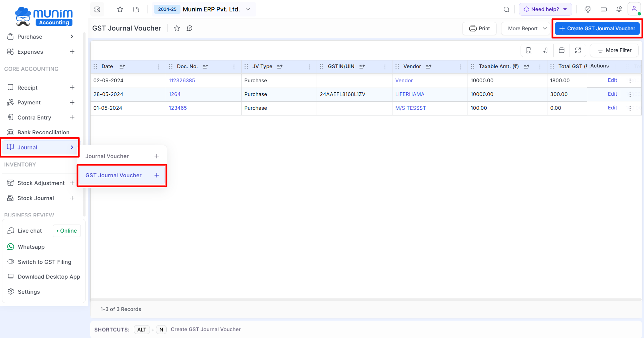Screen dimensions: 644x339
Task: Add new Receipt with plus icon
Action: pyautogui.click(x=72, y=87)
